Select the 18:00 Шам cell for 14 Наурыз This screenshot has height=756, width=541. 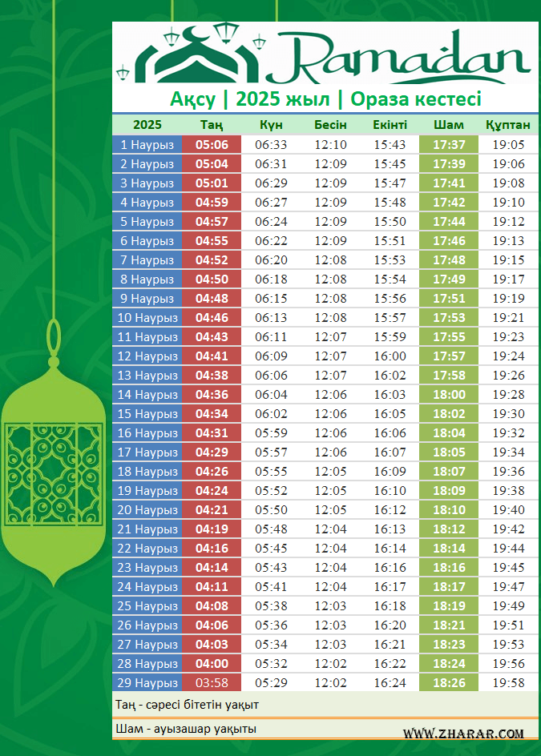tap(448, 395)
